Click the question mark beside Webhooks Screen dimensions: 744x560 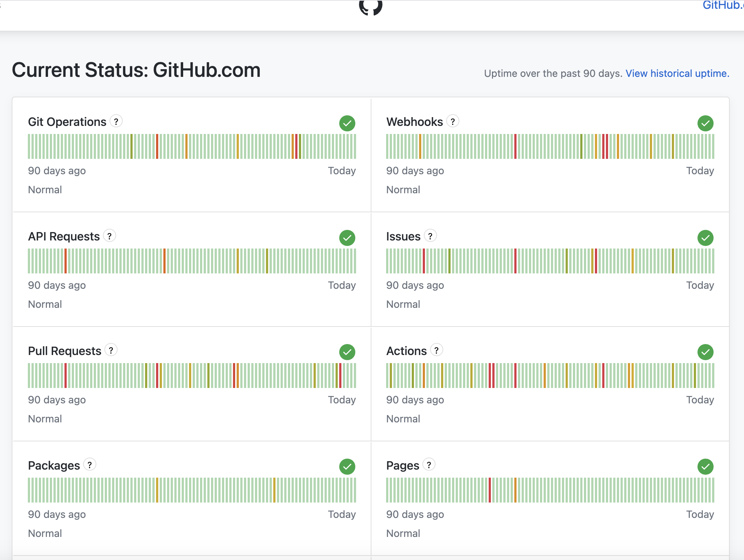coord(453,121)
